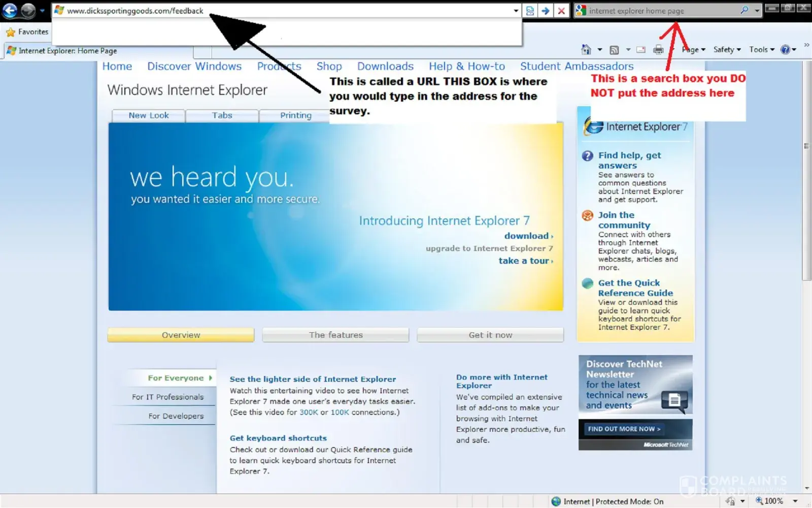812x508 pixels.
Task: Select the Overview button
Action: 181,335
